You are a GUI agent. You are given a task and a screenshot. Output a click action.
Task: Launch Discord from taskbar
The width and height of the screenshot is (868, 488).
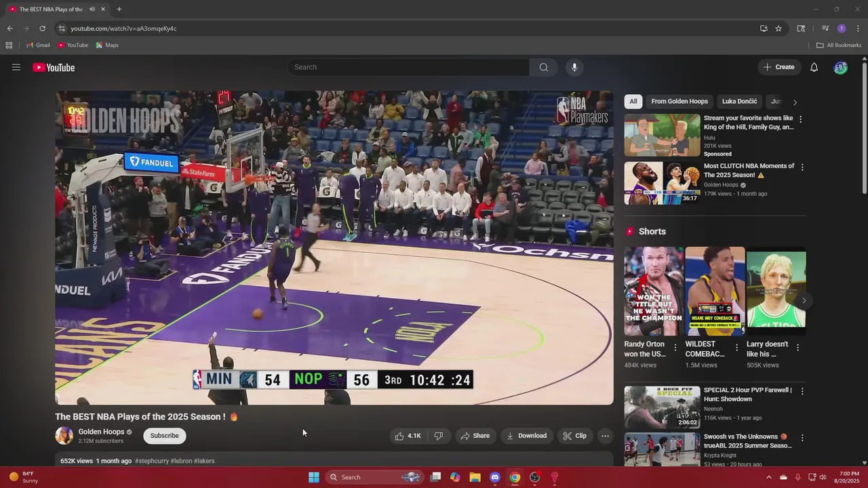coord(495,477)
